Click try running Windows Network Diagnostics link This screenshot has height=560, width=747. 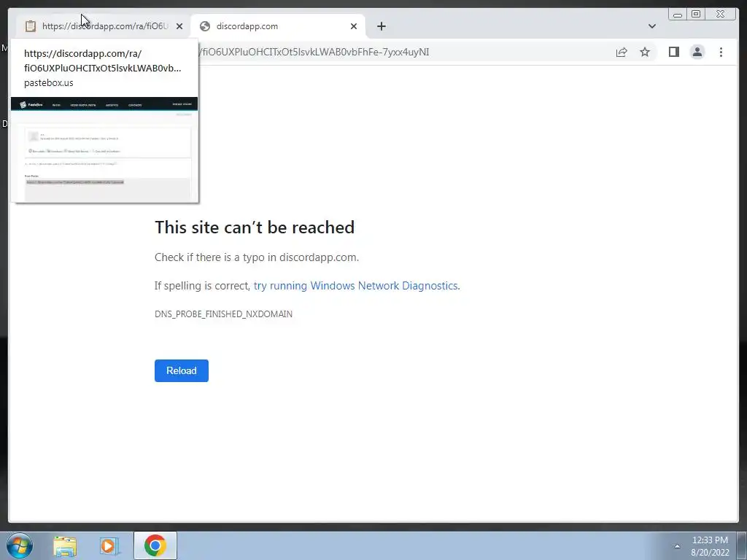pyautogui.click(x=355, y=286)
